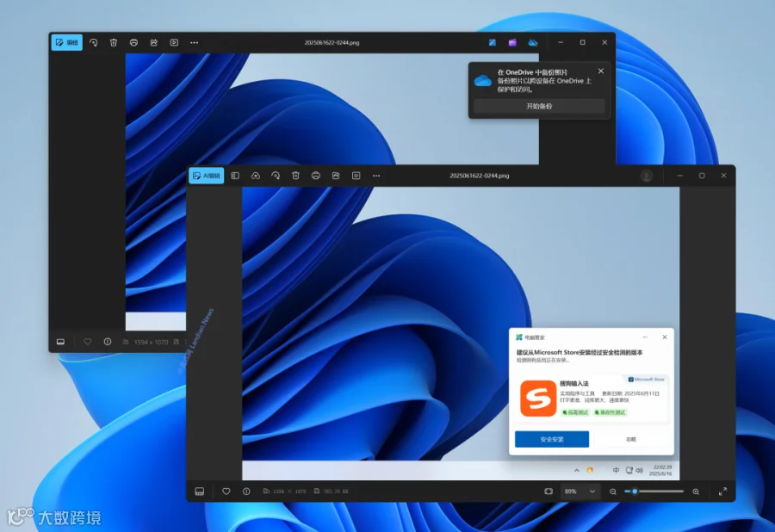
Task: Click the front window title 2025061622-0244.png
Action: coord(480,176)
